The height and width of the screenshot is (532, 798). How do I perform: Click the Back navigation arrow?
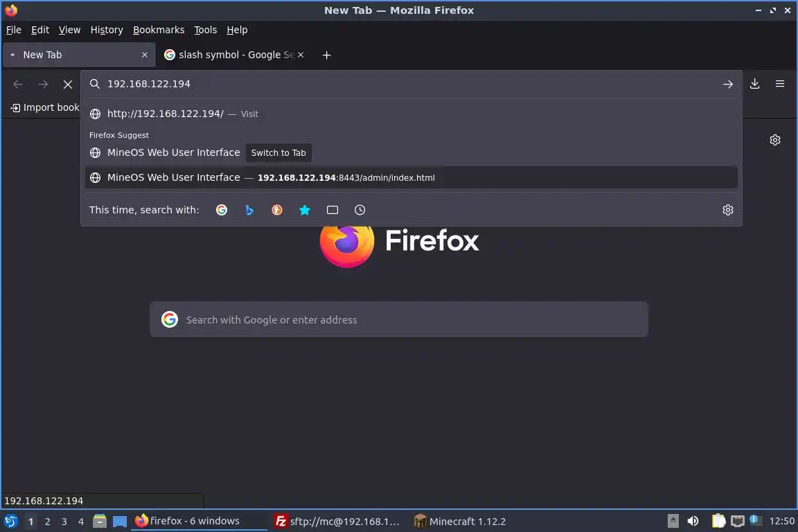18,84
